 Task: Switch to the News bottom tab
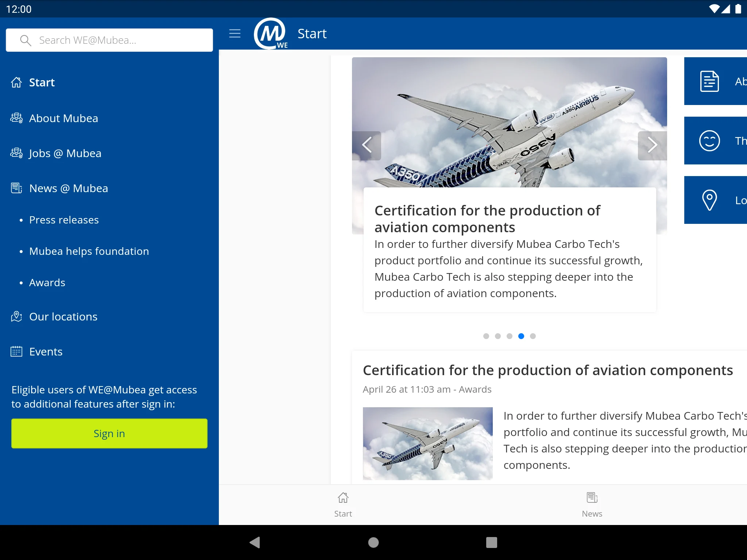[x=592, y=505]
